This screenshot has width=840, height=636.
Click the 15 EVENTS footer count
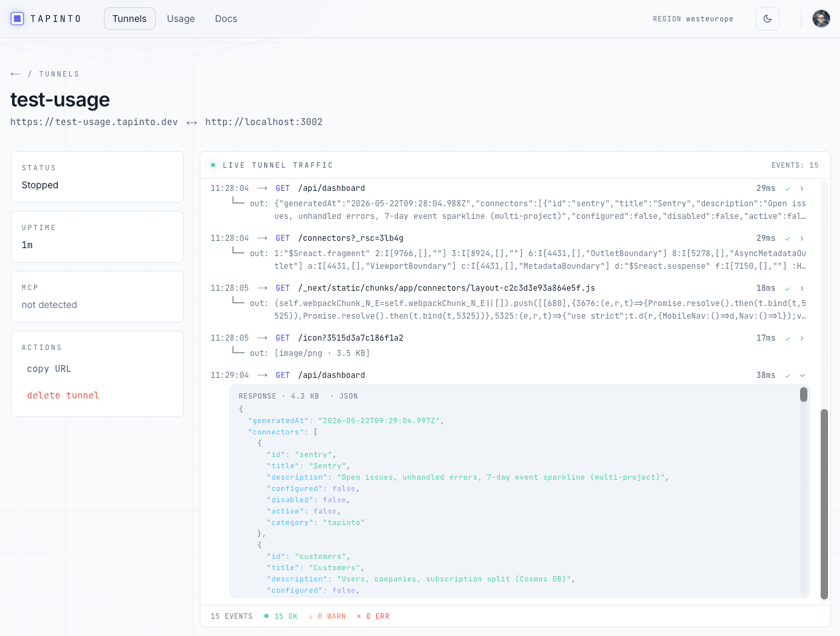(232, 616)
